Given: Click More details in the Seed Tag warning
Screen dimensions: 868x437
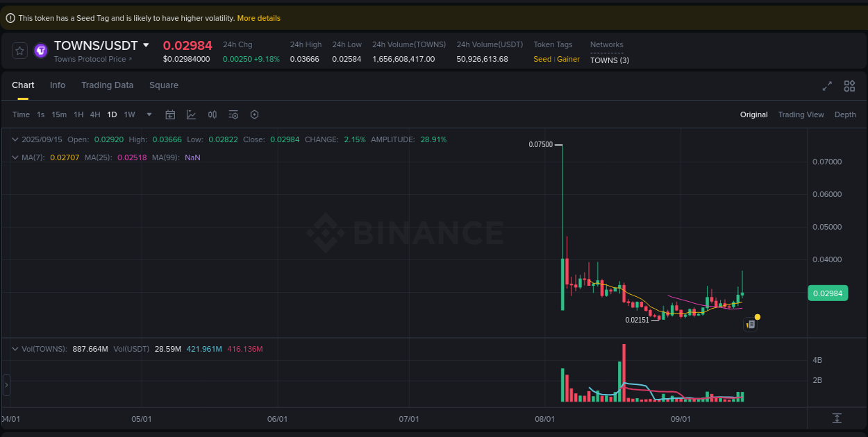Looking at the screenshot, I should tap(258, 18).
